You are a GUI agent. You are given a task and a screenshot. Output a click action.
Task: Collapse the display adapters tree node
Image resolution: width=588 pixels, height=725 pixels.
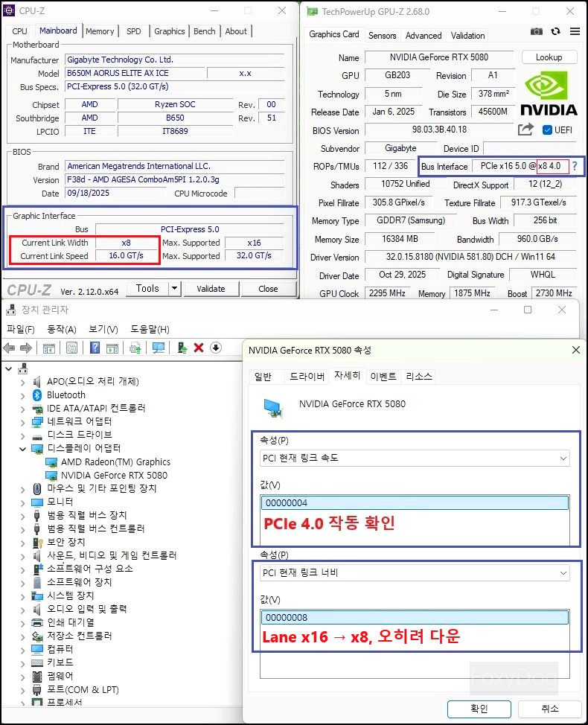[22, 449]
